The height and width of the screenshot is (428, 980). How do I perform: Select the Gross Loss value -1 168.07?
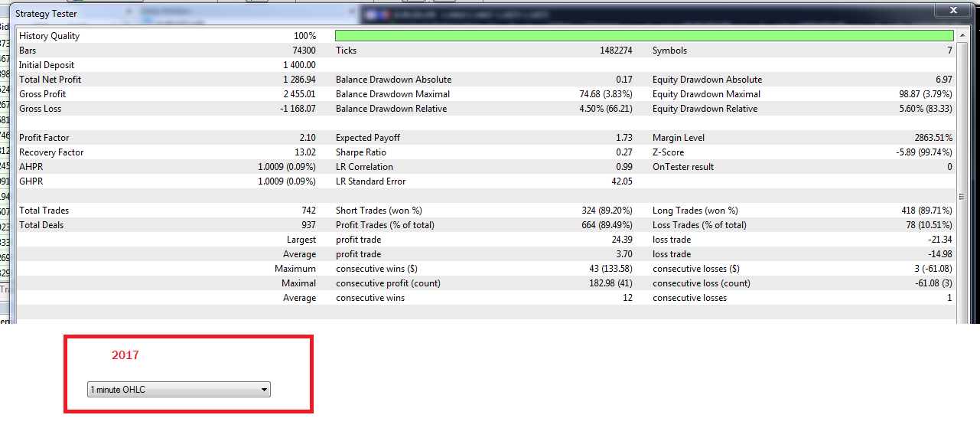[x=298, y=109]
